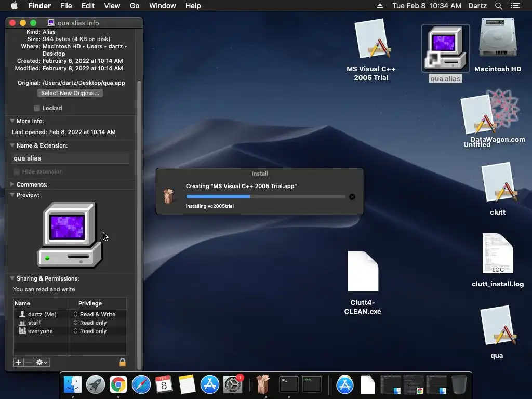Select the Clutt4-CLEAN.exe file icon
The image size is (532, 399).
click(x=363, y=271)
